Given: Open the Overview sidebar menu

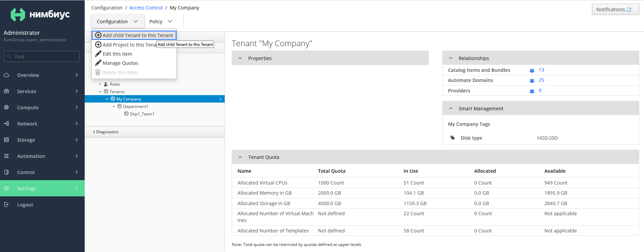Looking at the screenshot, I should coord(42,75).
